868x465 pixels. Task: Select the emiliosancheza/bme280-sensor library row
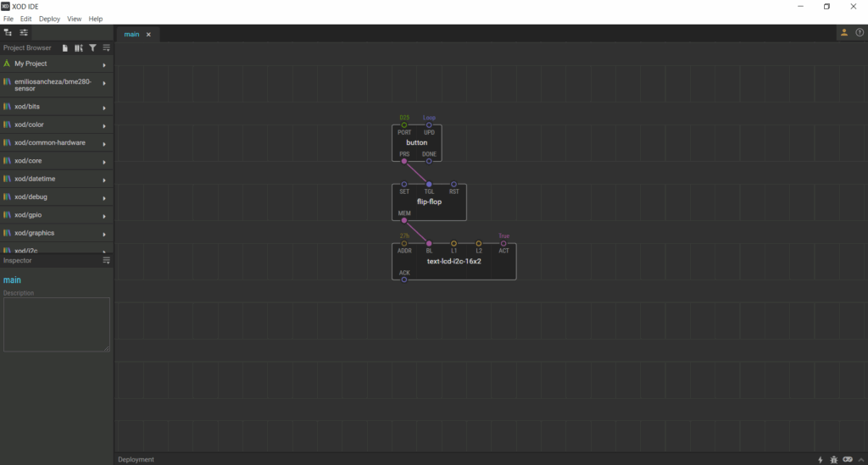(x=57, y=85)
